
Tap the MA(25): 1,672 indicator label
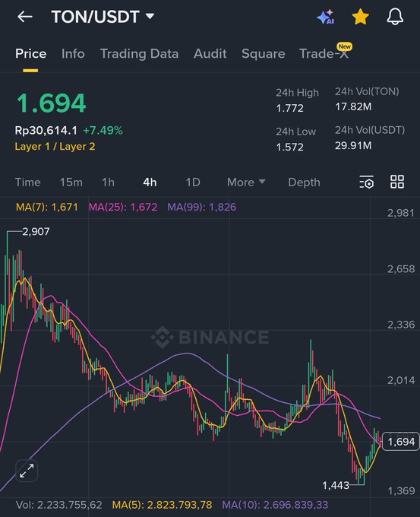point(123,207)
